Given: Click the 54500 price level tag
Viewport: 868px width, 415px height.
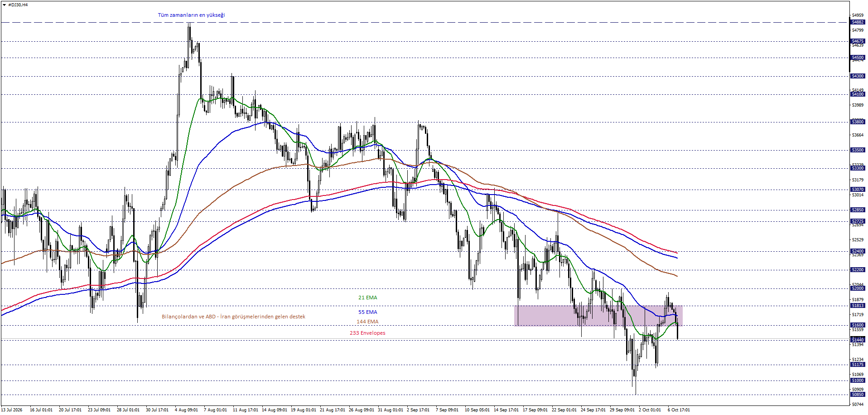Looking at the screenshot, I should [x=858, y=58].
